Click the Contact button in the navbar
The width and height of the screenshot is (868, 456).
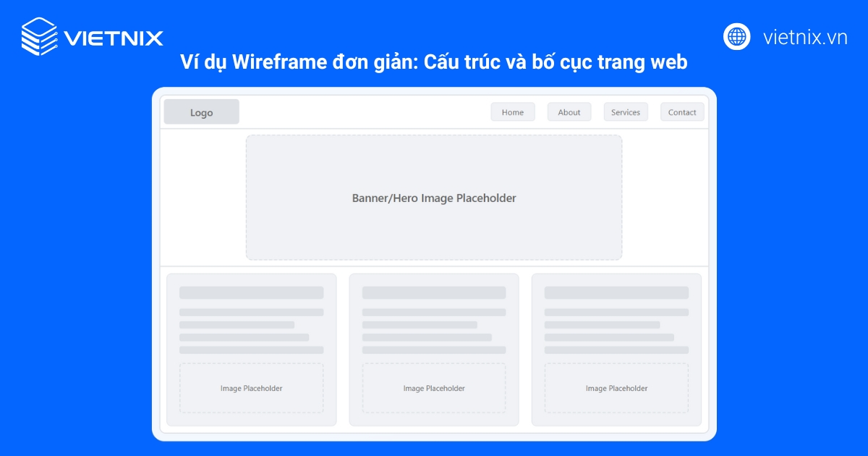(x=682, y=111)
